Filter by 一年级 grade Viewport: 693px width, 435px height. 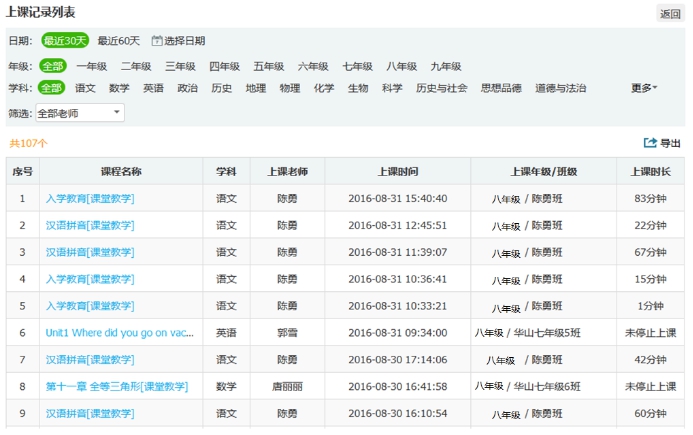[x=91, y=66]
